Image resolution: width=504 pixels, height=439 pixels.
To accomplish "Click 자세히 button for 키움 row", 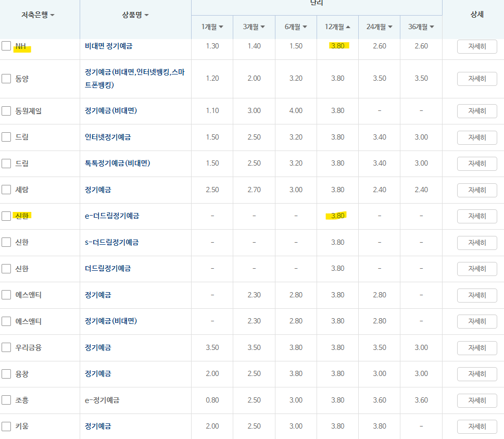I will 477,427.
